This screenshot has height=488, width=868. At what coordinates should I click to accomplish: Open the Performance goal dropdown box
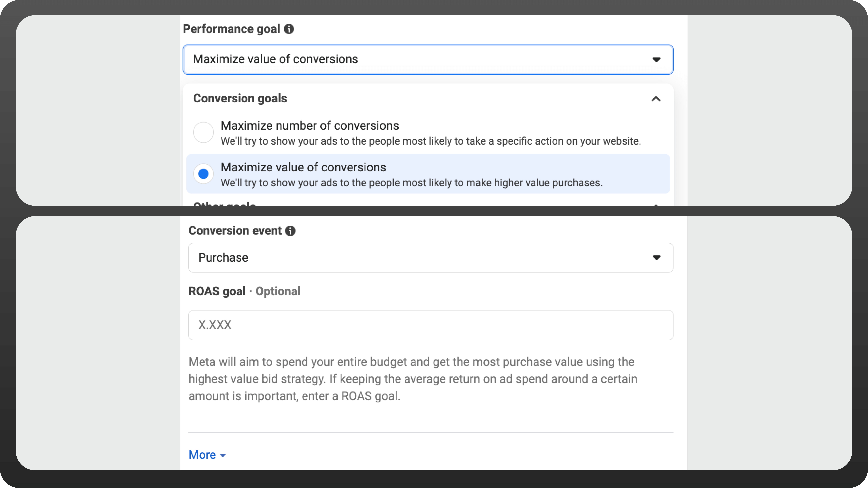click(428, 60)
